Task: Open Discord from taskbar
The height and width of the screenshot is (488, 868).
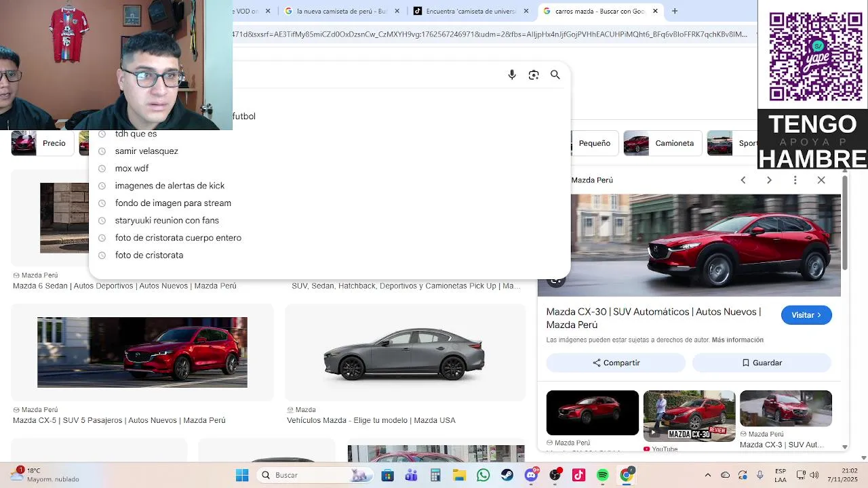Action: coord(531,475)
